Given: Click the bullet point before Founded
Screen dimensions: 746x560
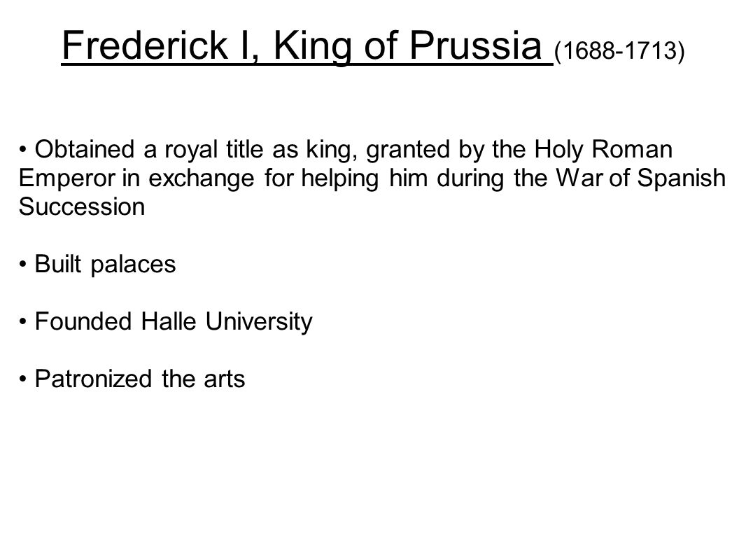Looking at the screenshot, I should 23,323.
